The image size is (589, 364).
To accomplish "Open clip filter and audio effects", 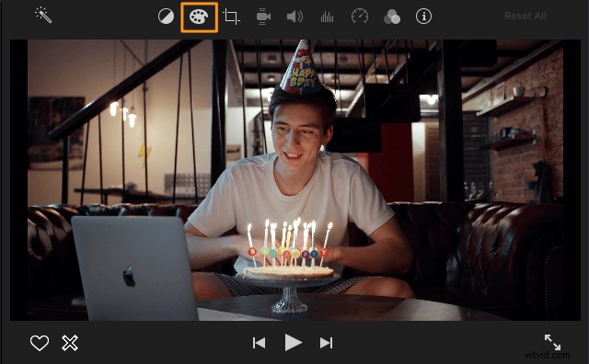I will [392, 17].
